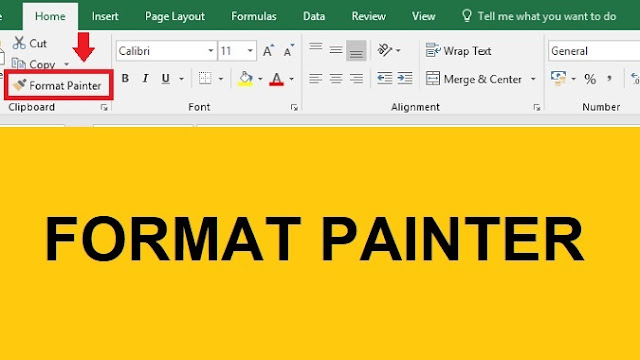Viewport: 640px width, 360px height.
Task: Open Orientation dropdown arrow
Action: click(x=398, y=51)
